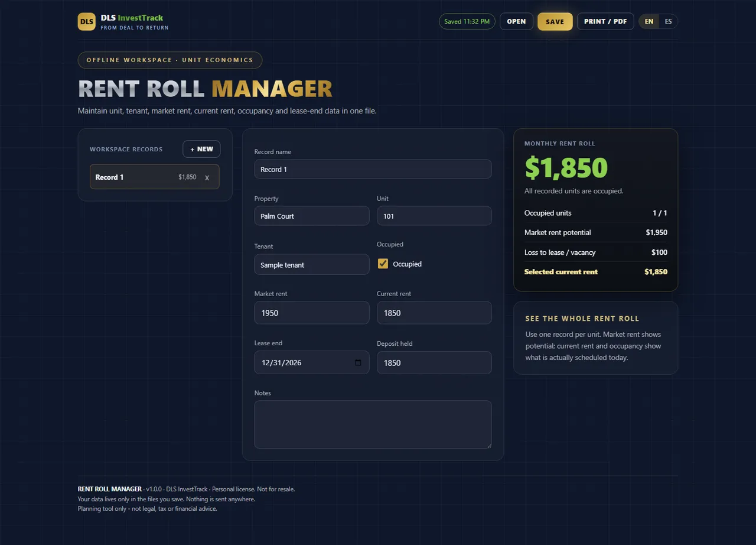Remove Record 1 with the x icon

click(207, 177)
